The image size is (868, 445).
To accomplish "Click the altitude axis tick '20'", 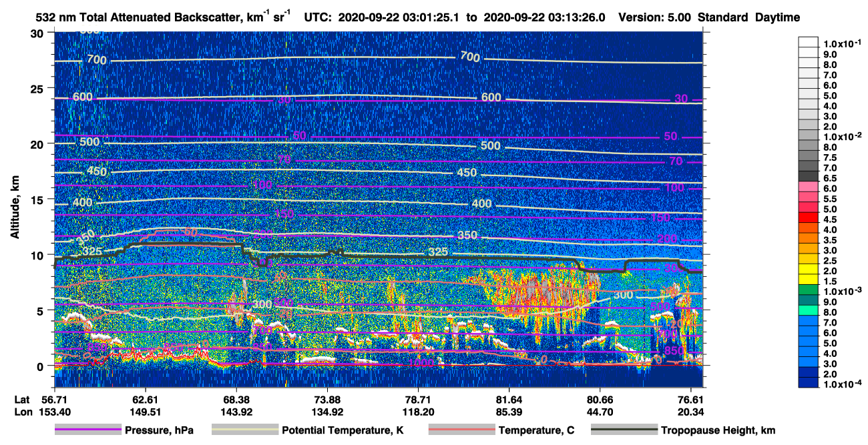I will 39,143.
